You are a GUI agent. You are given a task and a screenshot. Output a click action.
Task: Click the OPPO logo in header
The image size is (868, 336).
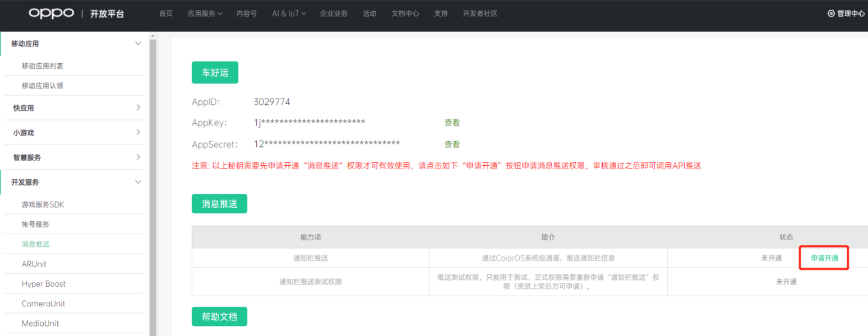click(x=51, y=13)
